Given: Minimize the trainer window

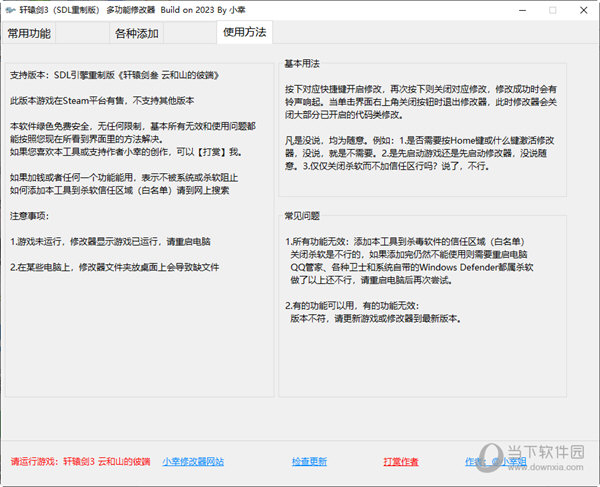Looking at the screenshot, I should 522,10.
